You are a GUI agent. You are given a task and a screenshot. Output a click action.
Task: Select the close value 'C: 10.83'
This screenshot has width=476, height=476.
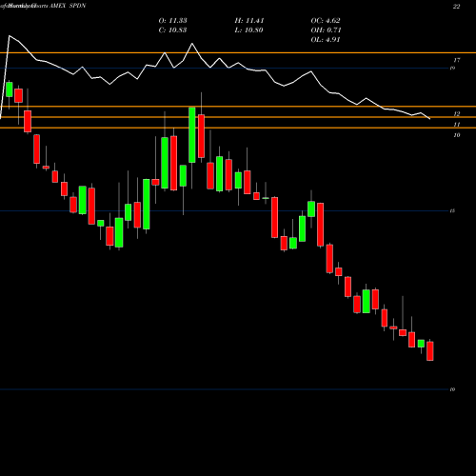[x=172, y=30]
